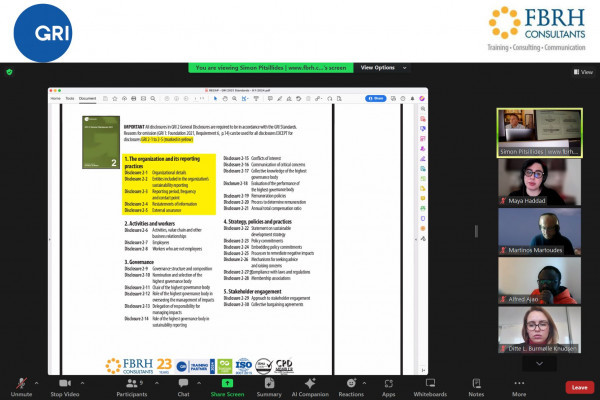Open the meeting Summary
Image resolution: width=600 pixels, height=400 pixels.
[x=269, y=383]
